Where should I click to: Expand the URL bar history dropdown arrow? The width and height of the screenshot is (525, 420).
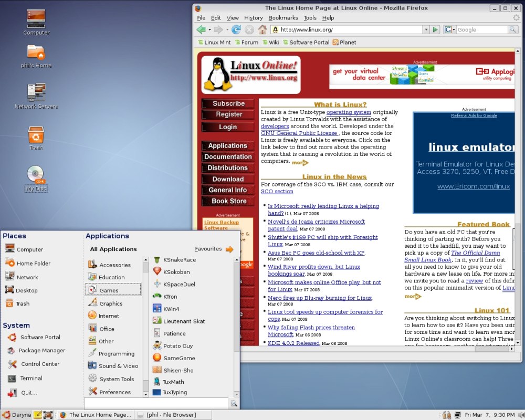[426, 30]
